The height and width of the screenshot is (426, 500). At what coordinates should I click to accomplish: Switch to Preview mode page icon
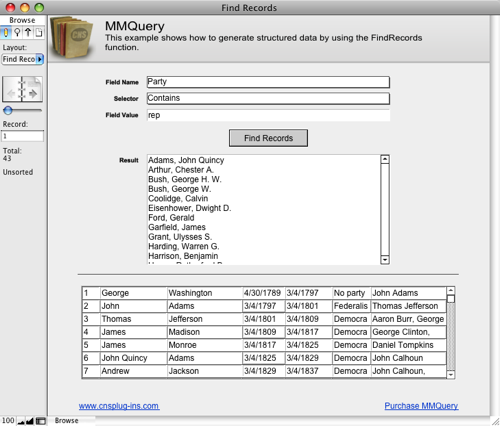pos(39,33)
